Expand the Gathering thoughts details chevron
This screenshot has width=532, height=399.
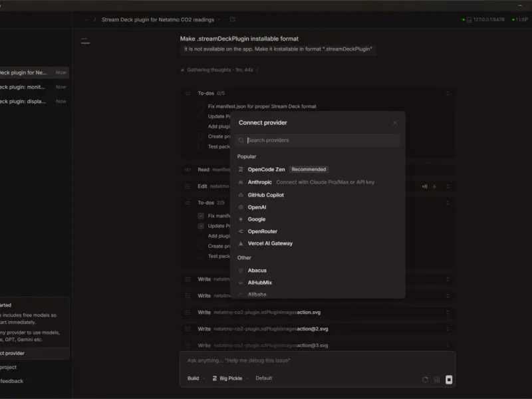click(x=257, y=70)
